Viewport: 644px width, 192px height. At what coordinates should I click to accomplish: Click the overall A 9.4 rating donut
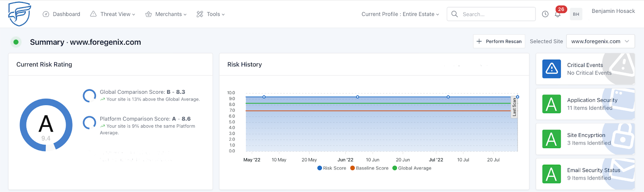pyautogui.click(x=46, y=125)
